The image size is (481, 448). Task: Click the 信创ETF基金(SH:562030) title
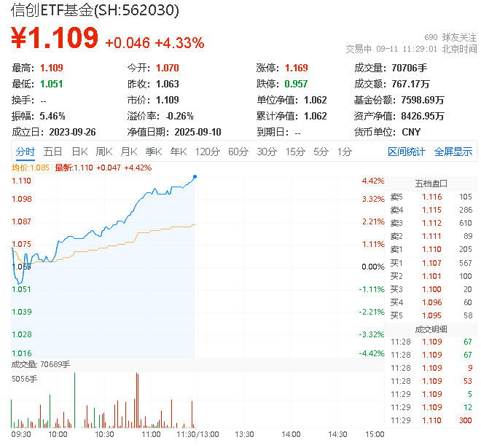pyautogui.click(x=95, y=10)
